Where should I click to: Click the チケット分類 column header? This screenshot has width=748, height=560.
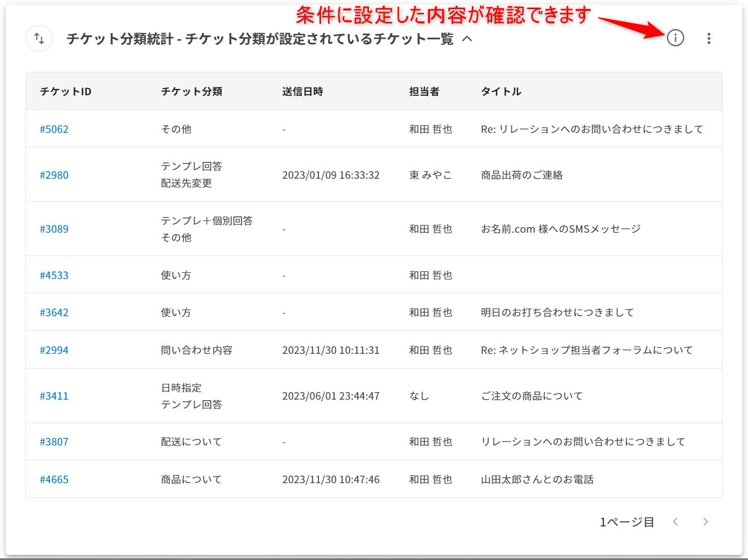pos(192,92)
